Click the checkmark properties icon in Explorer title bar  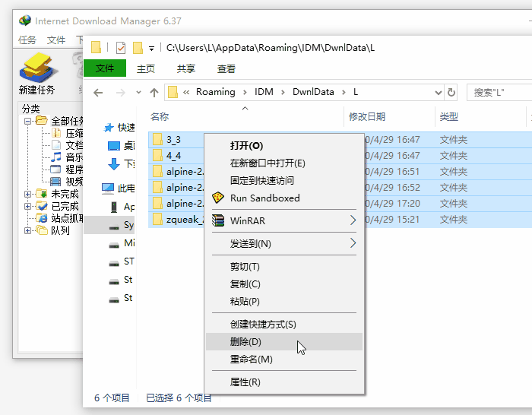(x=121, y=48)
